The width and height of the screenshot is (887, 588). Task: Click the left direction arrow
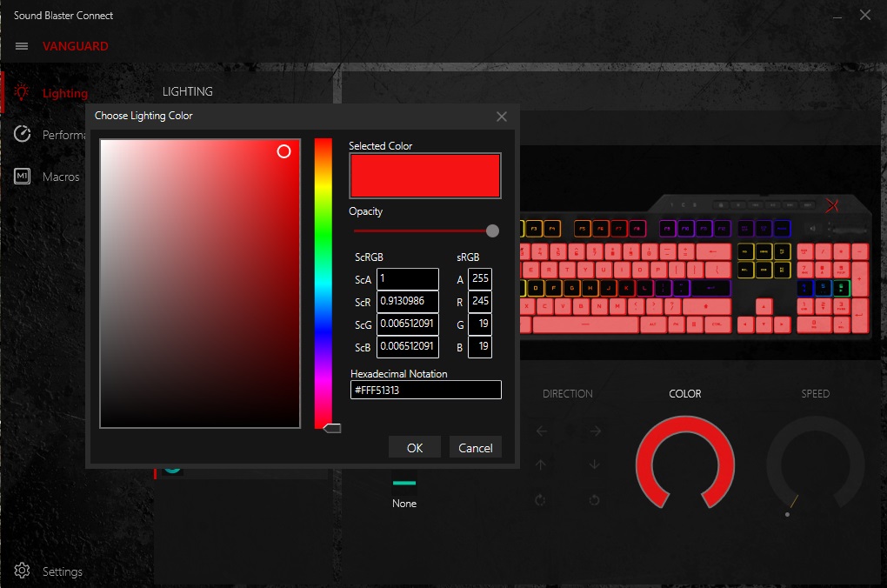542,431
